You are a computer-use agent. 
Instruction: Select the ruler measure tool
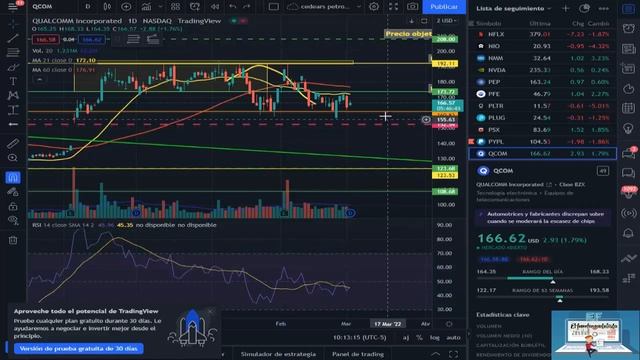(x=13, y=143)
